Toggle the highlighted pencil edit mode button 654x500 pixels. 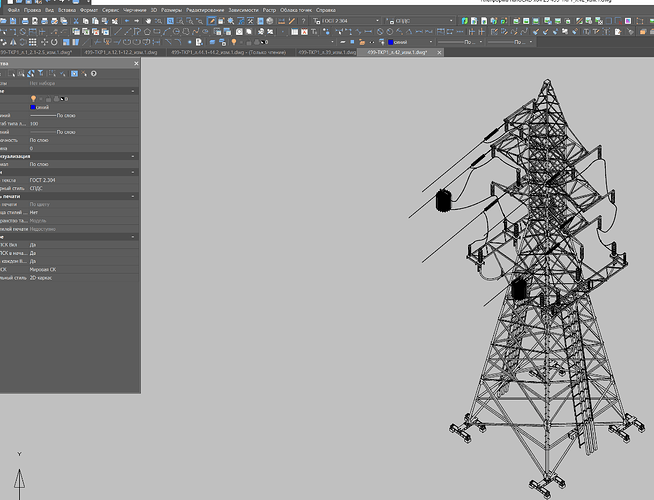[x=211, y=21]
